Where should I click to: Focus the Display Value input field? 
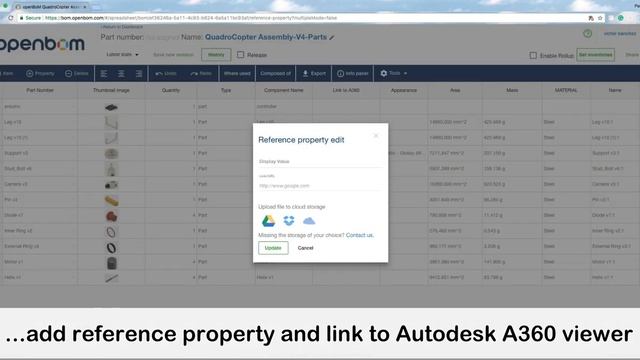click(x=320, y=162)
